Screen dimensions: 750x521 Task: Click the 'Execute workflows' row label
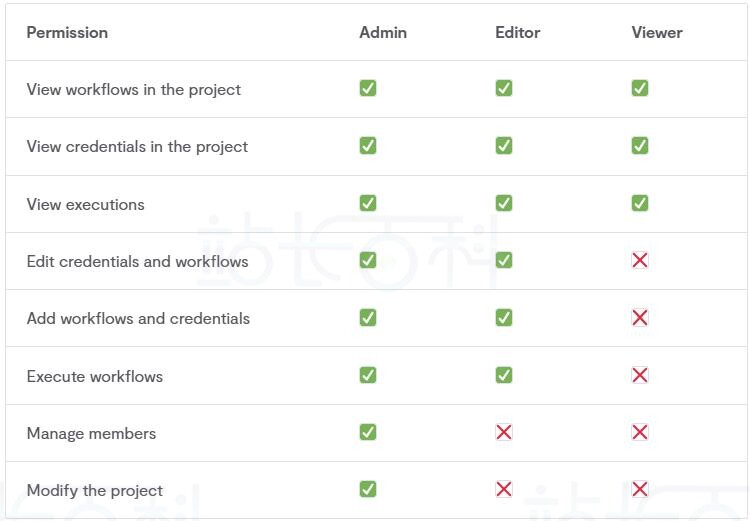(94, 376)
